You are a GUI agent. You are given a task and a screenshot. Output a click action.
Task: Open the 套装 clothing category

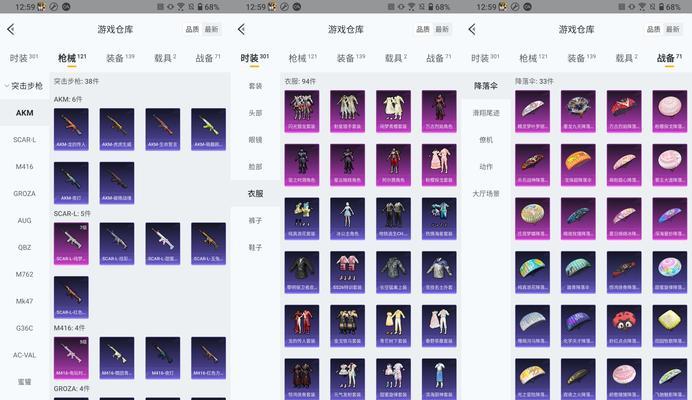pyautogui.click(x=255, y=86)
